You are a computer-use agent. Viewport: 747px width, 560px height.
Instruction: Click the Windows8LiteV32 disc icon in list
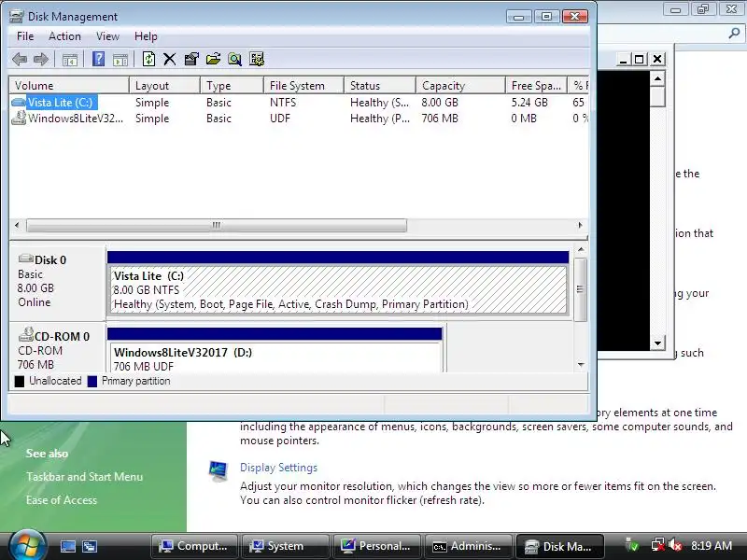coord(19,118)
